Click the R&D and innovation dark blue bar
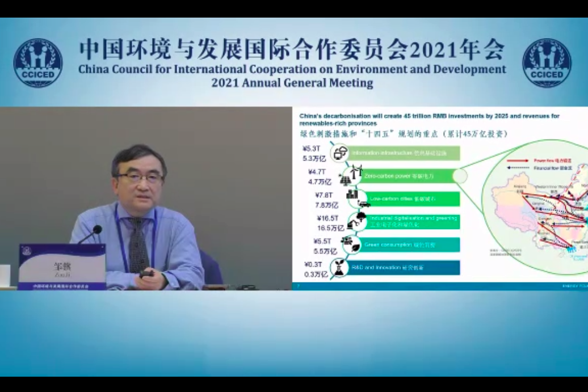This screenshot has height=392, width=588. click(x=404, y=268)
